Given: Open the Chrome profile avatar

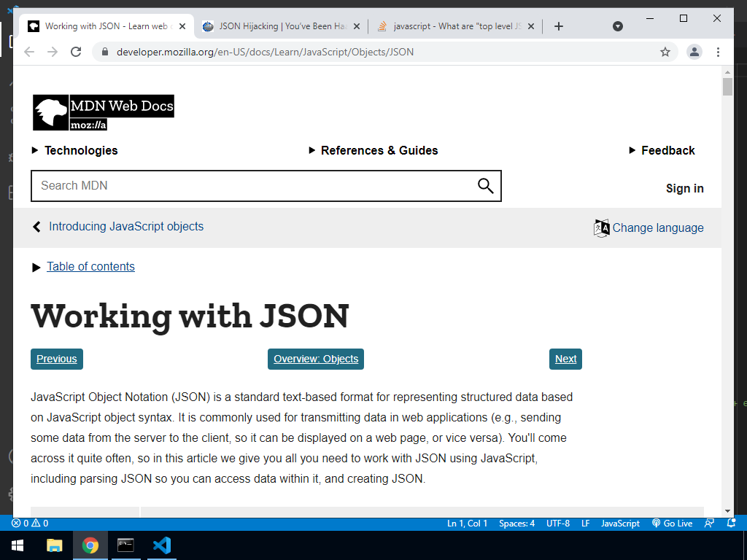Looking at the screenshot, I should click(x=694, y=52).
